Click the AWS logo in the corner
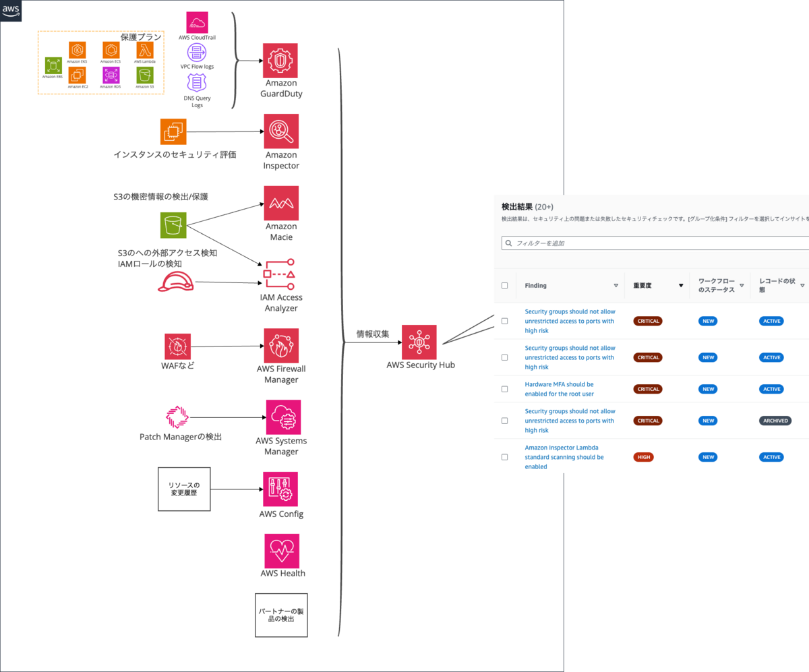The width and height of the screenshot is (809, 672). point(11,11)
